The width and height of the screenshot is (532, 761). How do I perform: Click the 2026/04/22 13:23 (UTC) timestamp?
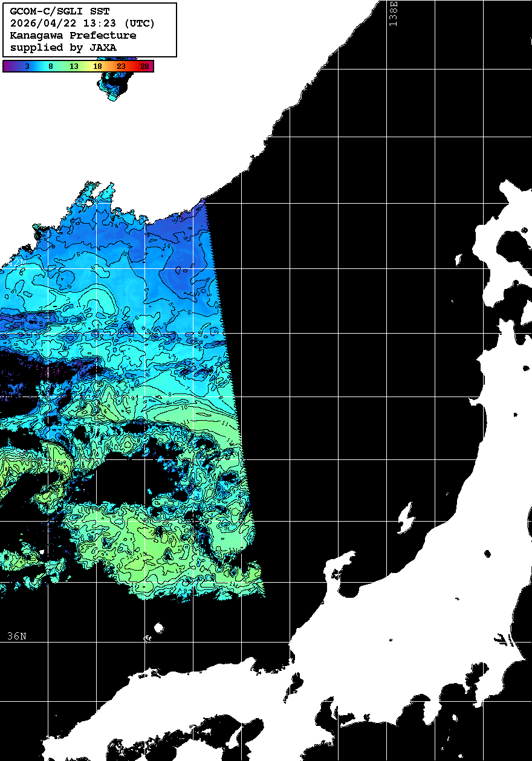point(82,24)
